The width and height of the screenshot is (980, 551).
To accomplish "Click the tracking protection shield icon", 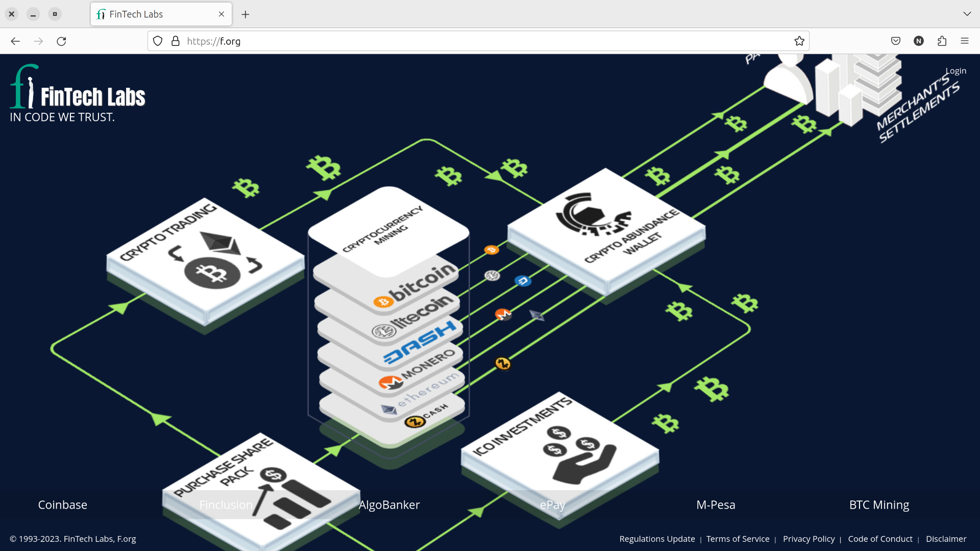I will pos(158,41).
